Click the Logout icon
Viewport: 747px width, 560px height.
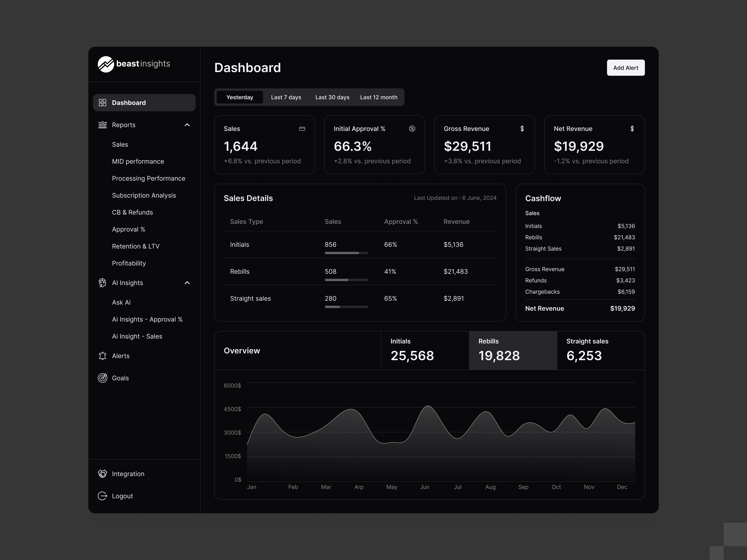click(x=102, y=496)
